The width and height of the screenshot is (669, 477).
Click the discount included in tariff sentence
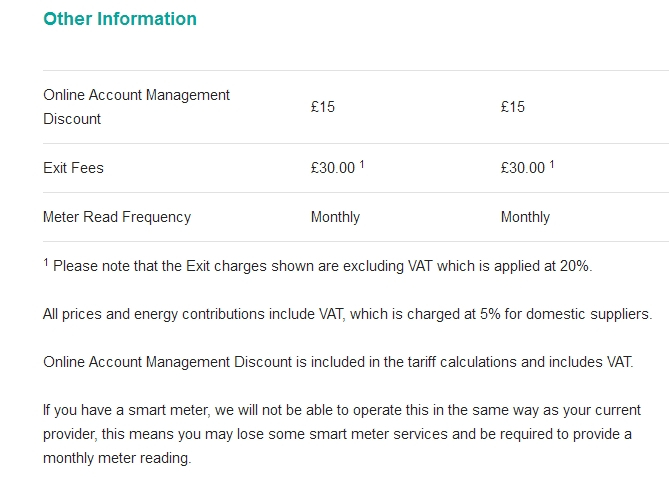pos(338,362)
